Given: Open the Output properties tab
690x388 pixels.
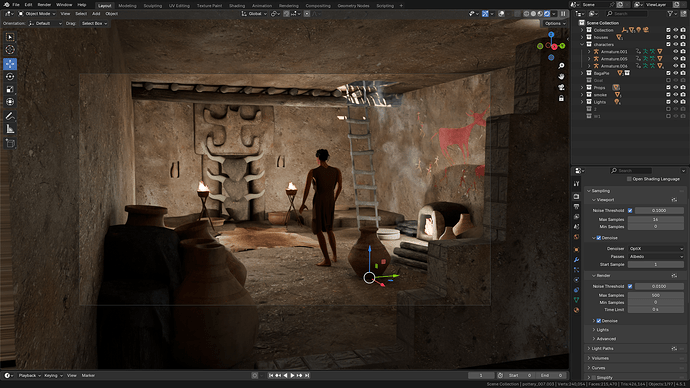Looking at the screenshot, I should [576, 206].
